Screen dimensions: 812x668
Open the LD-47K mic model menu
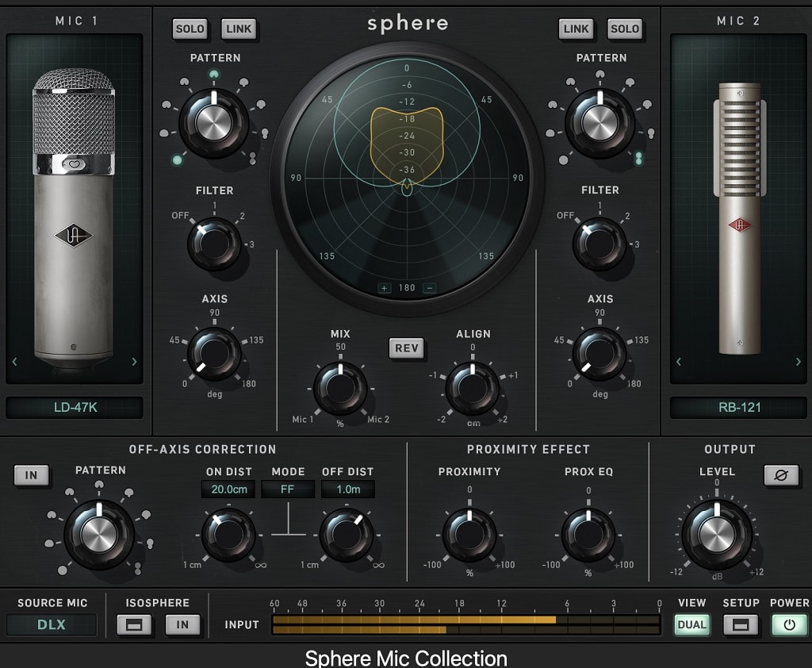tap(75, 407)
